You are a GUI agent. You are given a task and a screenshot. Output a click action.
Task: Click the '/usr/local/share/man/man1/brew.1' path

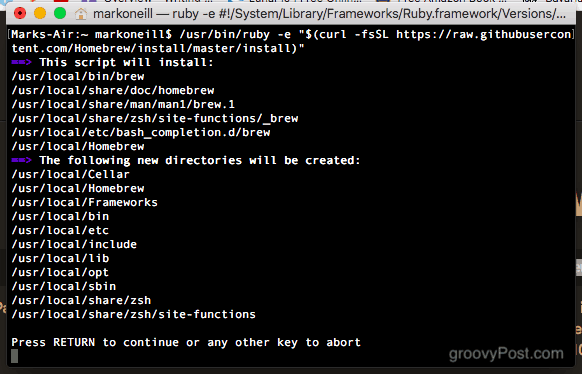tap(123, 104)
